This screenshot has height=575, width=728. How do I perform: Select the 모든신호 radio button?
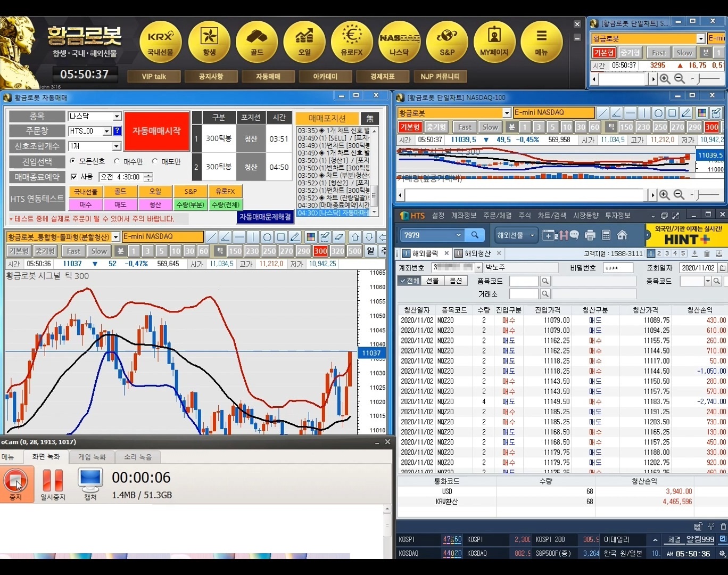pos(72,161)
